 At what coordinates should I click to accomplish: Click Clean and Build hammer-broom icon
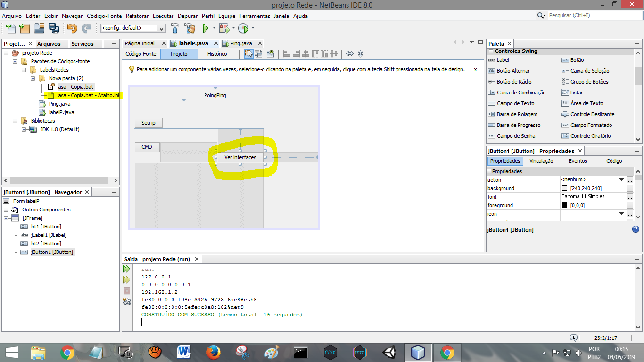[190, 28]
